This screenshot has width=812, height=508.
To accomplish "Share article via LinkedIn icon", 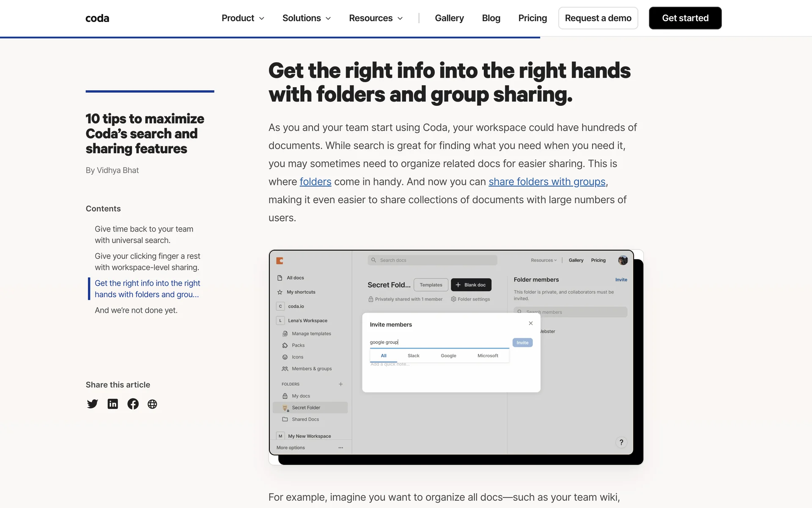I will (112, 404).
